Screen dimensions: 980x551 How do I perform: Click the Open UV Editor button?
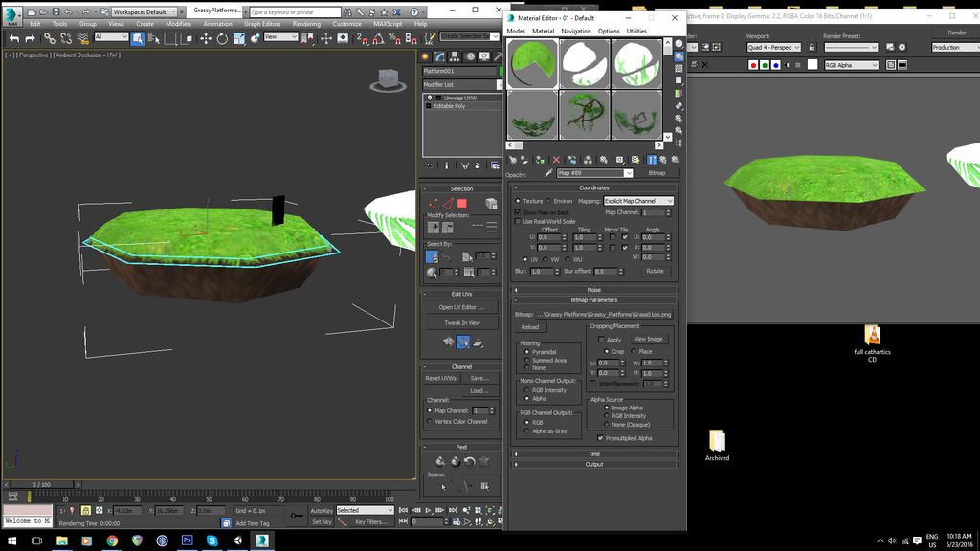click(x=461, y=307)
